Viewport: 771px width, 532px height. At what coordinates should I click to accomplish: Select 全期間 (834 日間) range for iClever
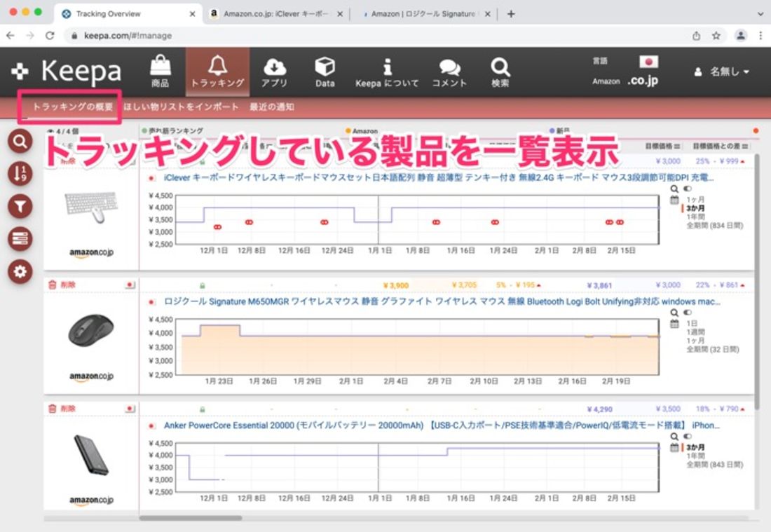pos(714,226)
